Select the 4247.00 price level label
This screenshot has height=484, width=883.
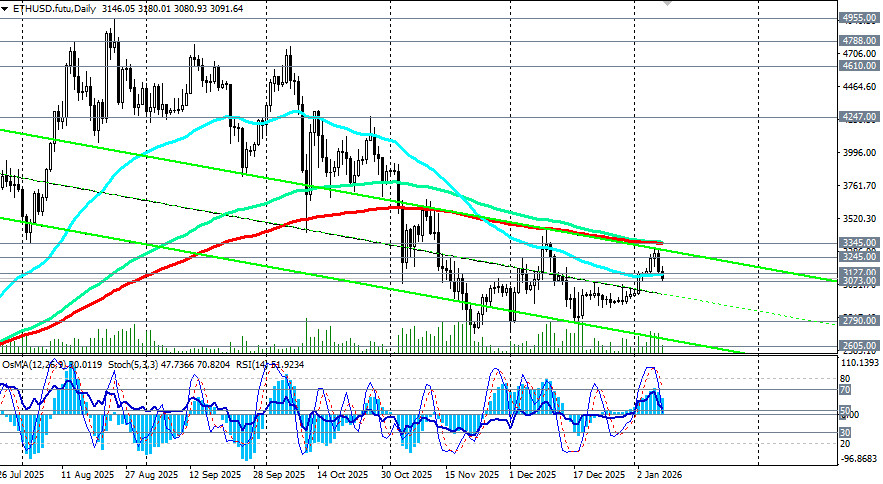click(x=858, y=117)
